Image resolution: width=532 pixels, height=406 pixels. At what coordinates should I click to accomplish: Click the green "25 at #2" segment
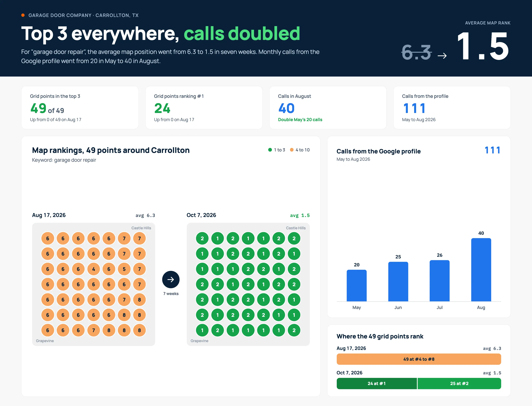(x=459, y=384)
